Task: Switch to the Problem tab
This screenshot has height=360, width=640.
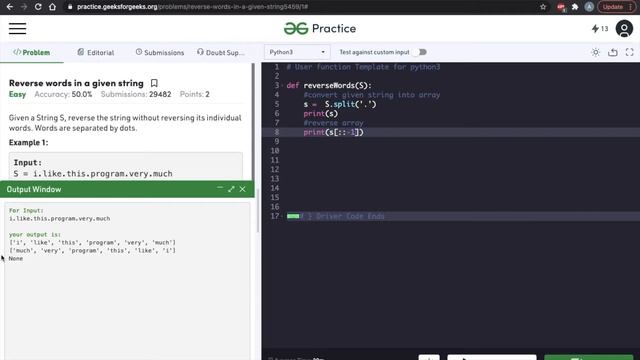Action: point(31,52)
